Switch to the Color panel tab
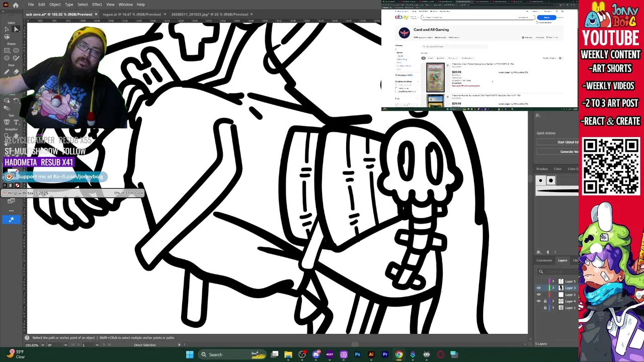This screenshot has height=362, width=644. click(x=557, y=169)
